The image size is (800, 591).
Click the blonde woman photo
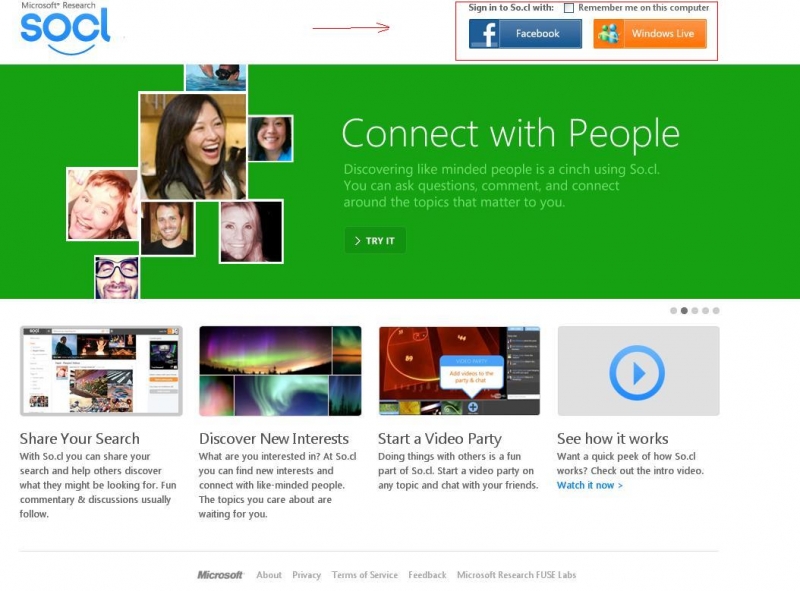click(x=251, y=232)
